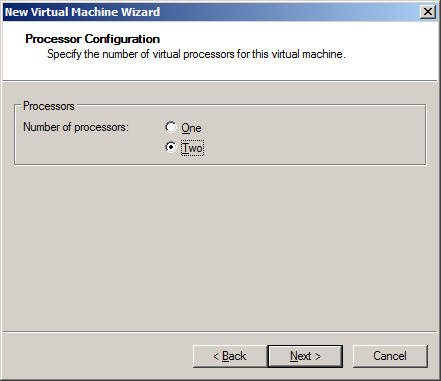Click the blank footer area left of Back
This screenshot has height=381, width=441.
click(97, 356)
